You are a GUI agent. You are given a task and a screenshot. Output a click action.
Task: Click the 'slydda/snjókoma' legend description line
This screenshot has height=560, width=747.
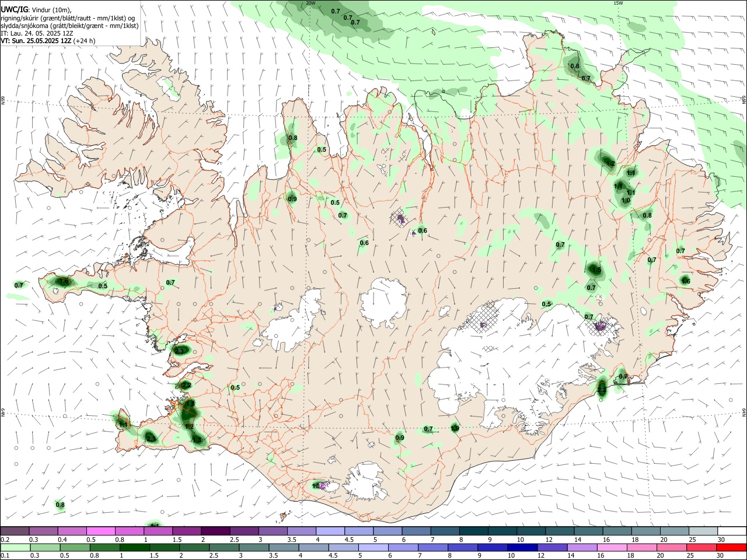[x=69, y=26]
